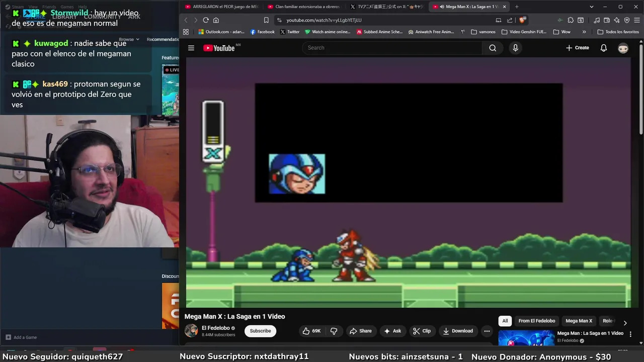The width and height of the screenshot is (644, 362).
Task: Open Leo AI sparkle icon in toolbar
Action: 617,20
